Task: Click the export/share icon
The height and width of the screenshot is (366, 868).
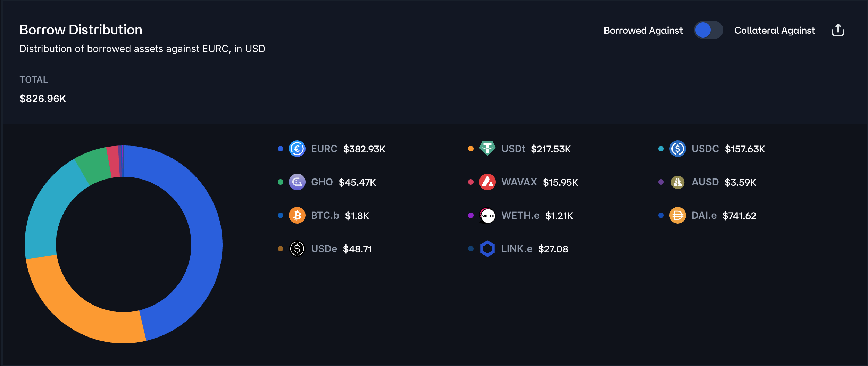Action: point(838,30)
